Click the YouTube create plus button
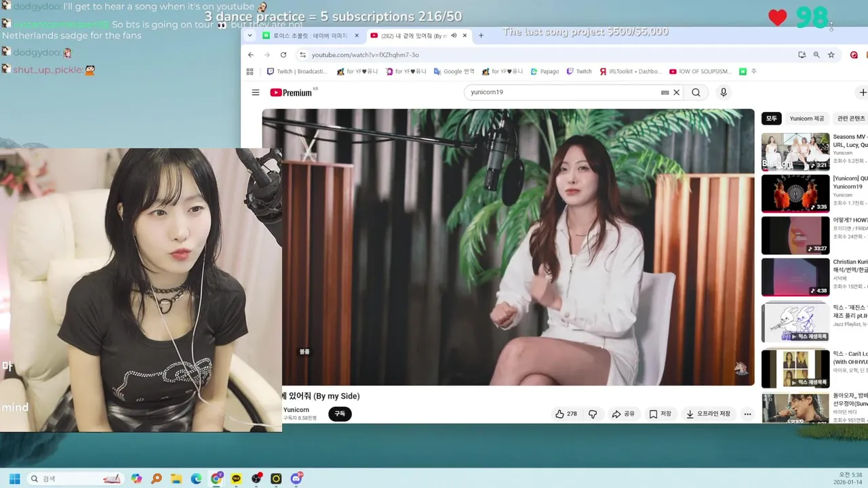 863,93
